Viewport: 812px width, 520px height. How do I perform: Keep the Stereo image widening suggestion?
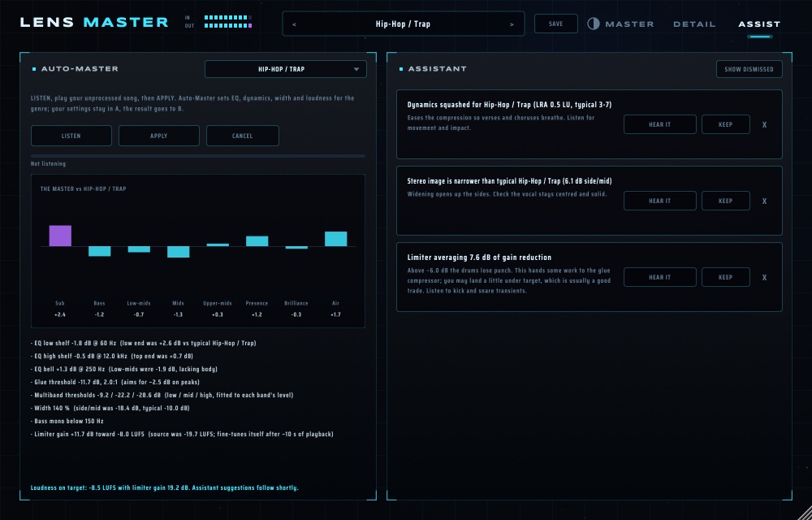click(725, 201)
